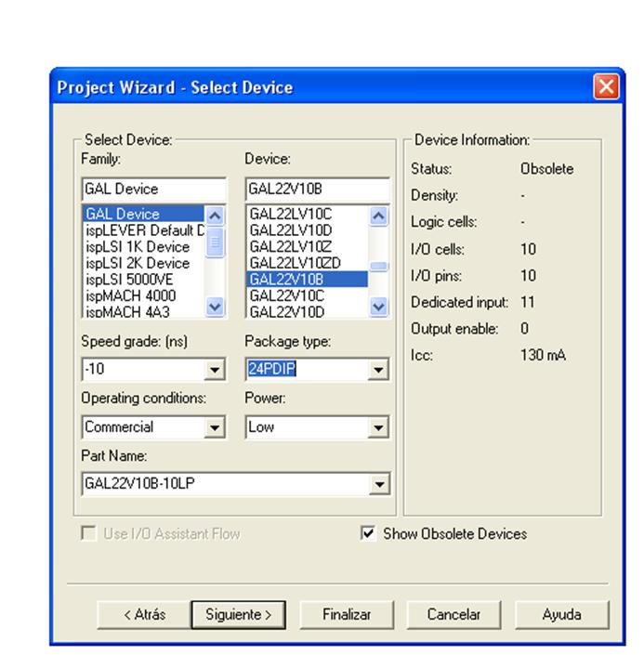Select ispMACH 4000 family
This screenshot has height=655, width=644.
tap(143, 295)
